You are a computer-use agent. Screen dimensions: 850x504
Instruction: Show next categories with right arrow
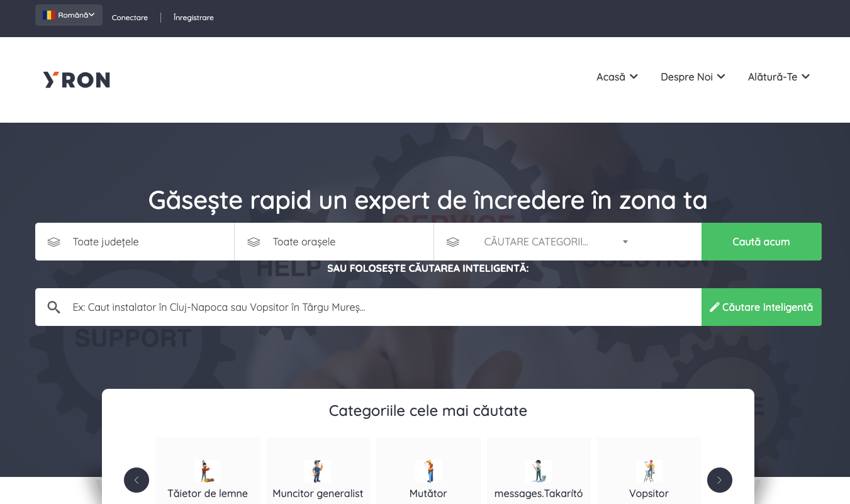[x=720, y=480]
